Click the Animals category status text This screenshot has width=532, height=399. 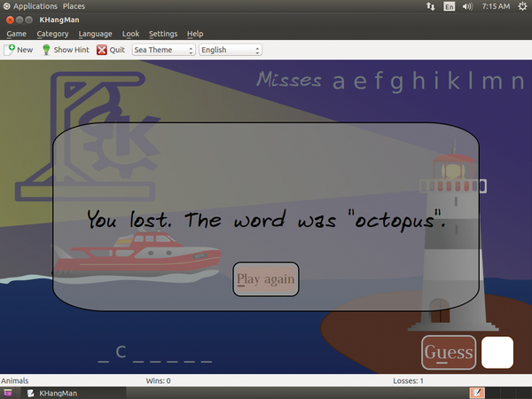coord(14,380)
